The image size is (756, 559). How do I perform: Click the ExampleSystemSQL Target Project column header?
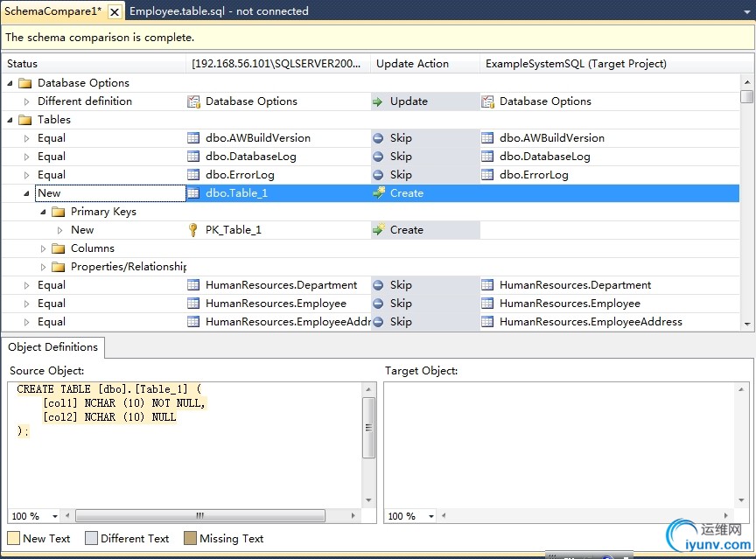610,64
